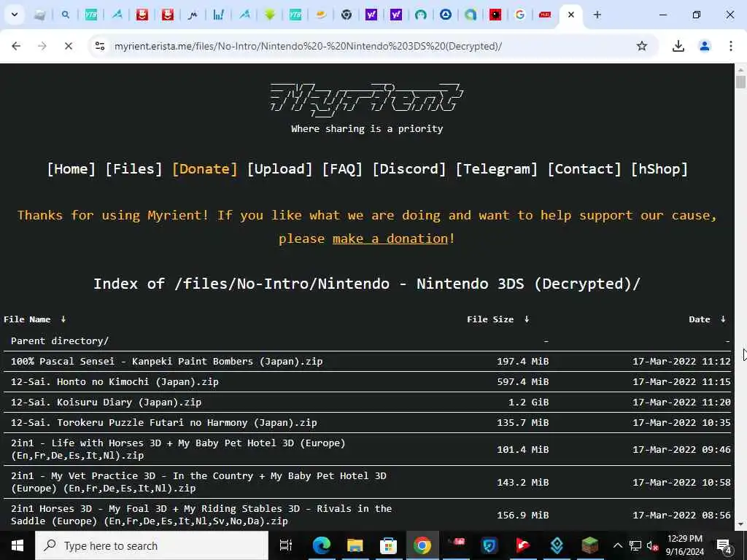Open the [Home] link
Viewport: 747px width, 560px height.
(x=71, y=168)
